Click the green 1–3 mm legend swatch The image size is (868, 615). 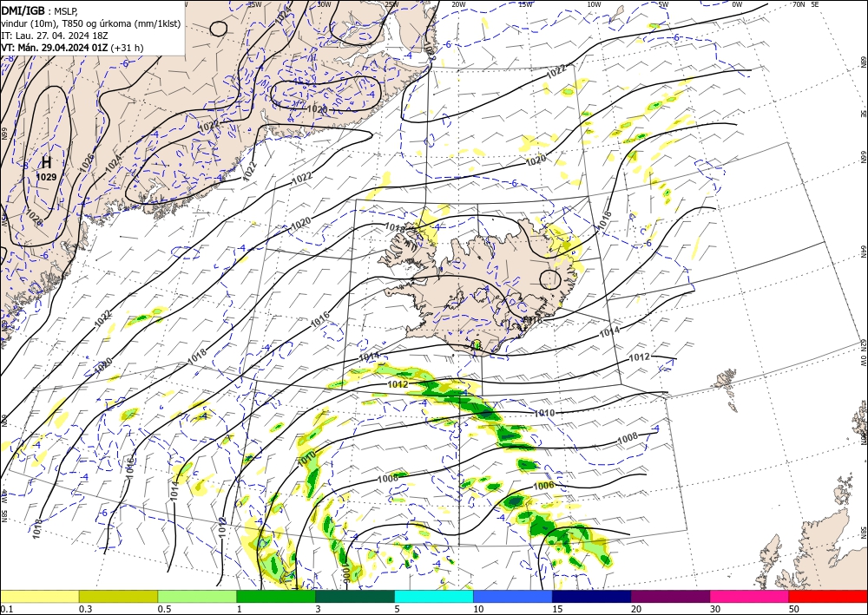pyautogui.click(x=276, y=596)
